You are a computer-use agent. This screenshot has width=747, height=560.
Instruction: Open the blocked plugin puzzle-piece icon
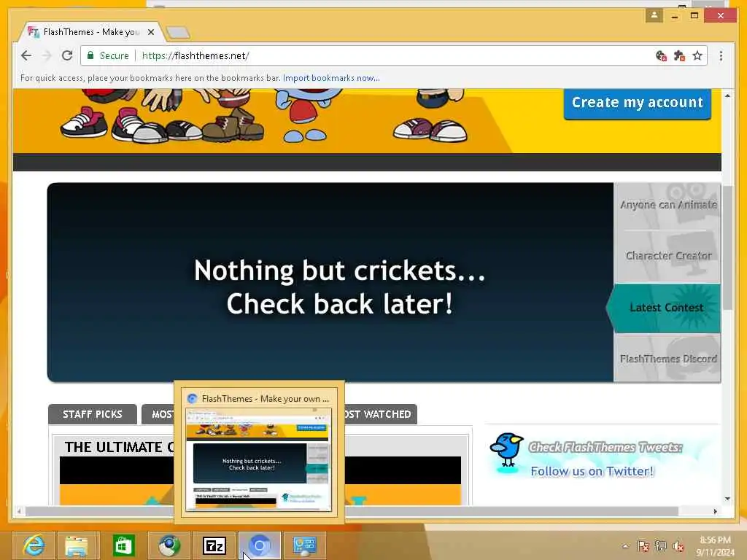tap(679, 55)
